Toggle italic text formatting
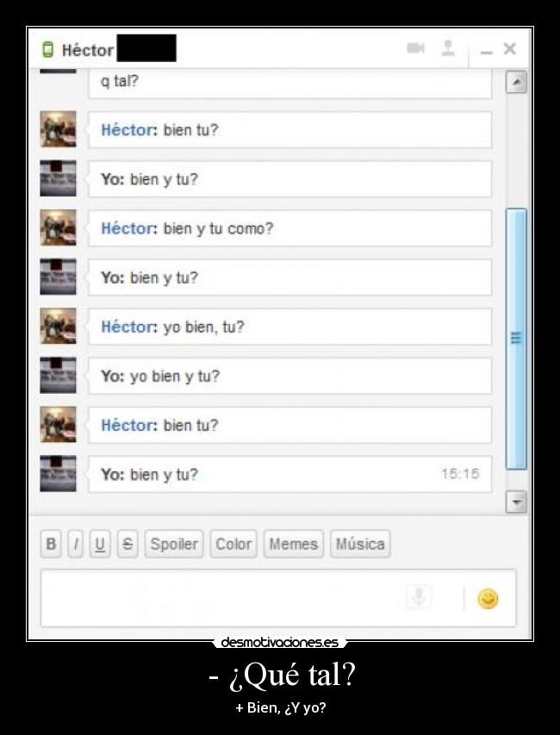The width and height of the screenshot is (560, 735). pos(76,544)
